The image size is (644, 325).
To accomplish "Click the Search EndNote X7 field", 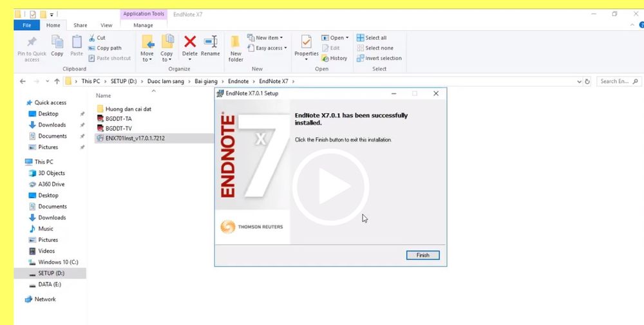I will pyautogui.click(x=619, y=81).
